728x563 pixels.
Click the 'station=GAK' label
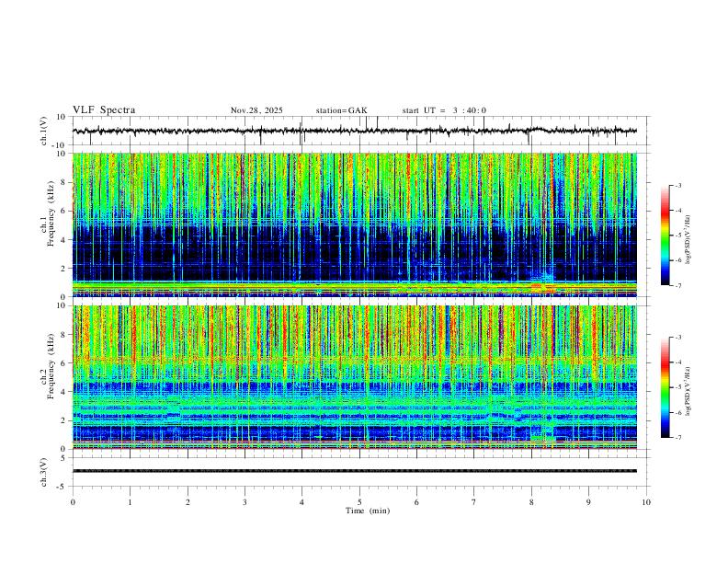click(341, 110)
